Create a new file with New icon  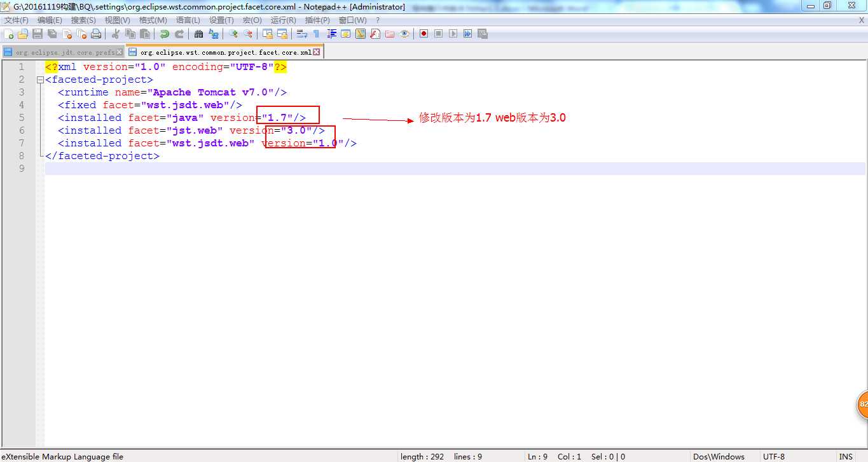8,34
